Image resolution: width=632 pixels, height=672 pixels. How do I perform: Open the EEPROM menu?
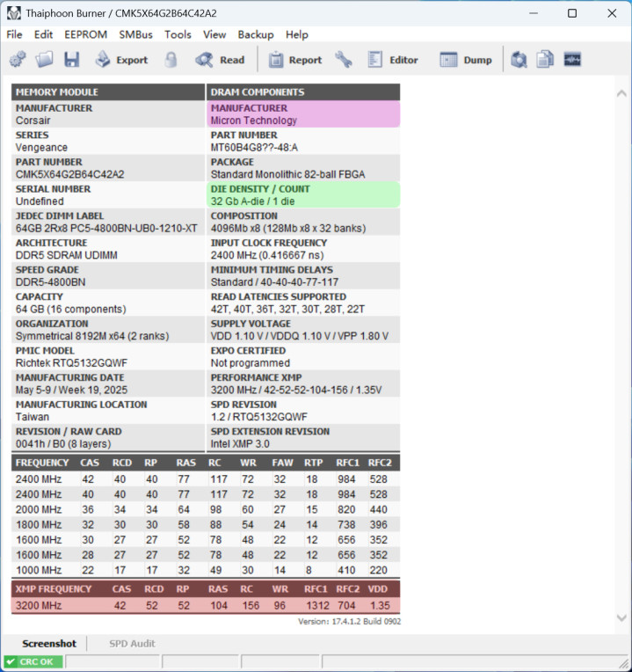85,34
